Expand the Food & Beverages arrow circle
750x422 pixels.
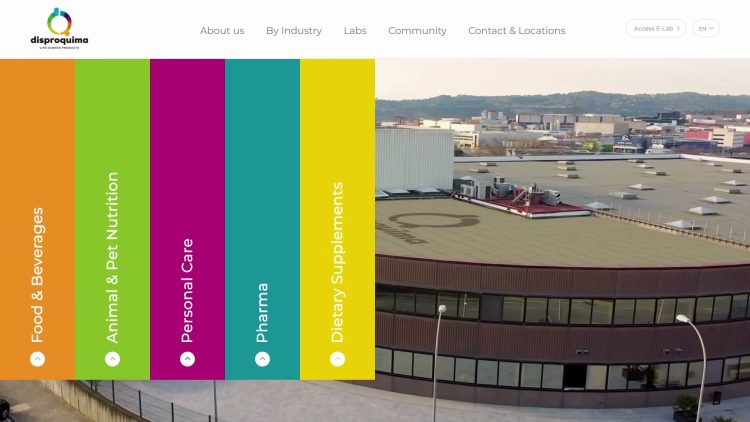(37, 359)
